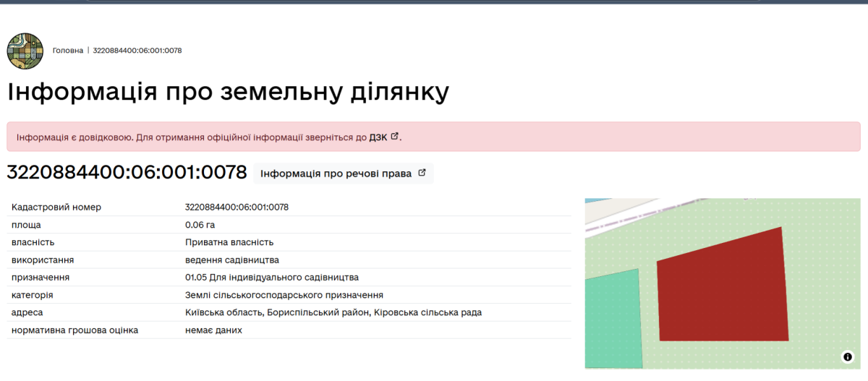This screenshot has width=868, height=381.
Task: Click the Київська область address value
Action: coord(333,312)
